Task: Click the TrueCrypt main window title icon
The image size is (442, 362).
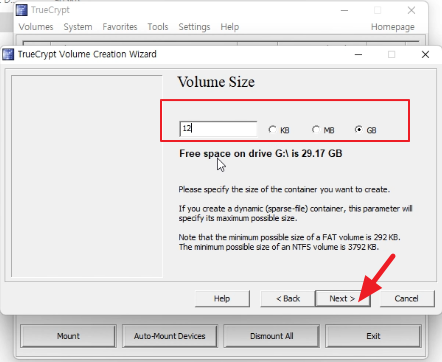Action: pyautogui.click(x=22, y=10)
